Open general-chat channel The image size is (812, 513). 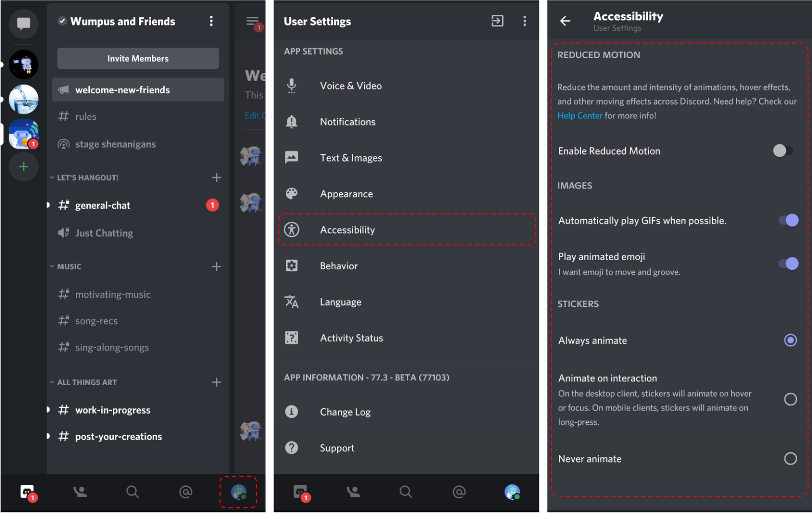pos(138,206)
